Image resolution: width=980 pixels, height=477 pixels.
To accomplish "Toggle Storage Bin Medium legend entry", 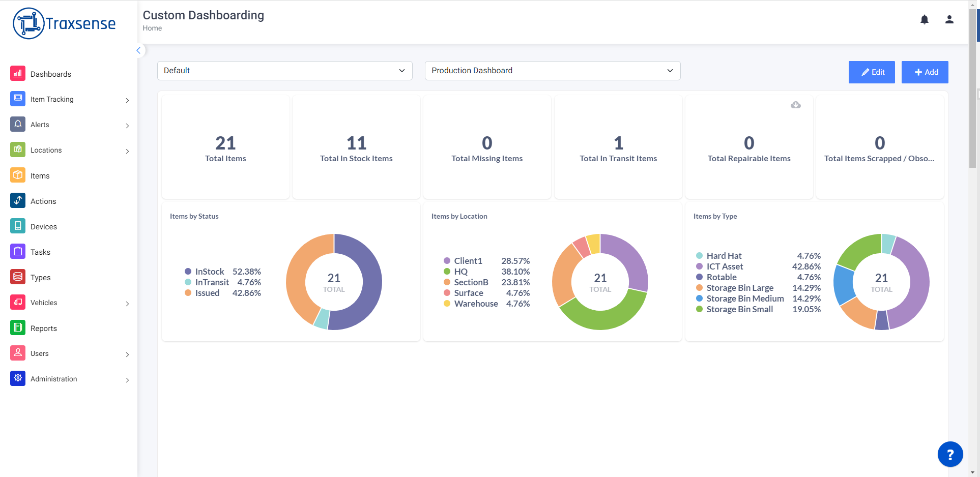I will click(758, 299).
